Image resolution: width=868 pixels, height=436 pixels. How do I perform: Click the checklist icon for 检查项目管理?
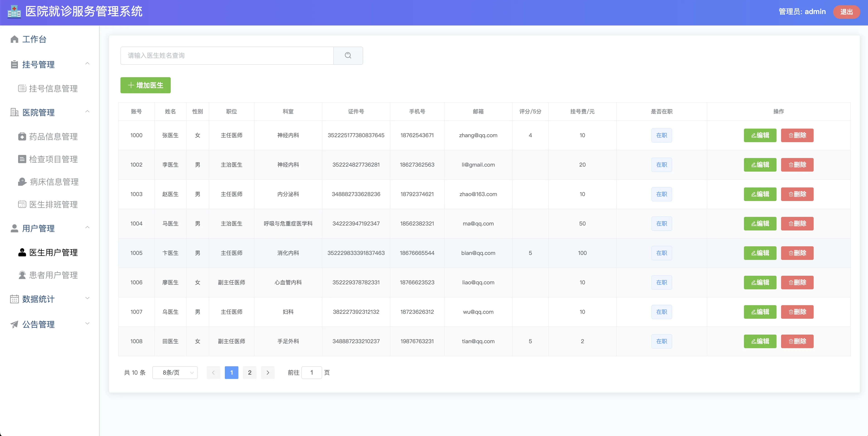coord(22,159)
